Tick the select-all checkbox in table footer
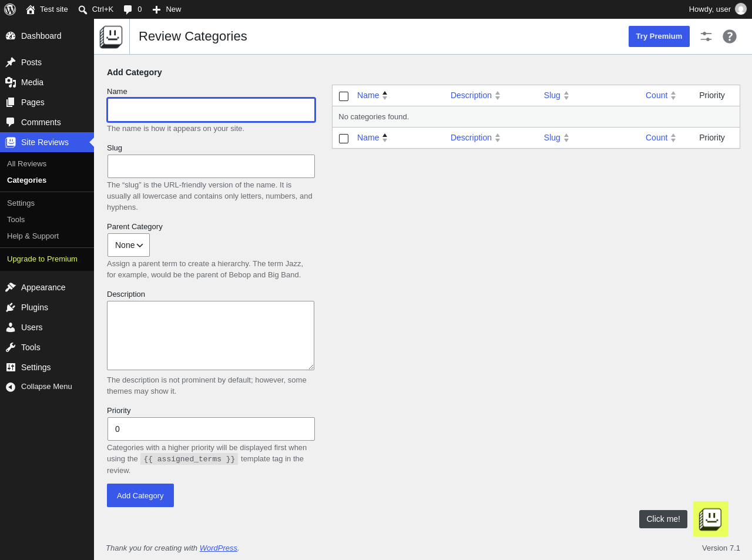This screenshot has width=752, height=560. (344, 139)
